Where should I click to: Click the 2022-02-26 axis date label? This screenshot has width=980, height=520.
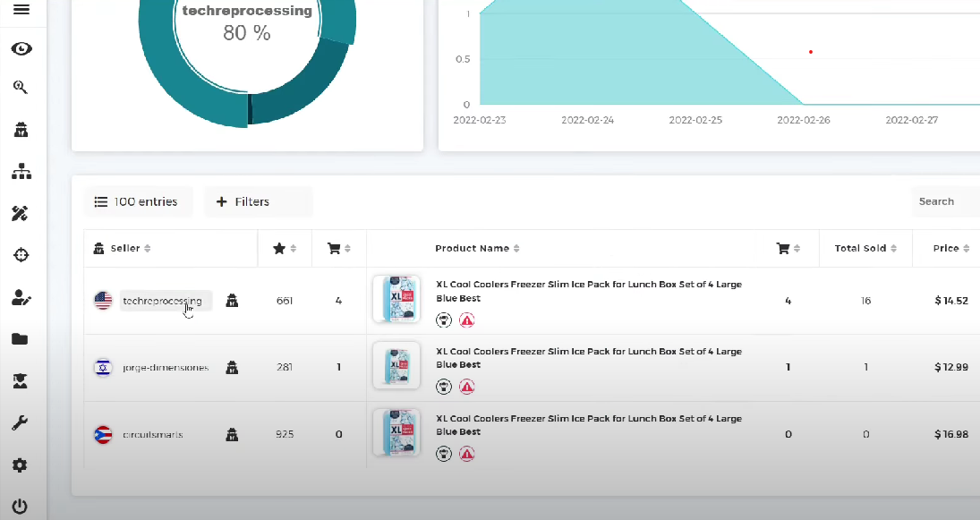[804, 120]
